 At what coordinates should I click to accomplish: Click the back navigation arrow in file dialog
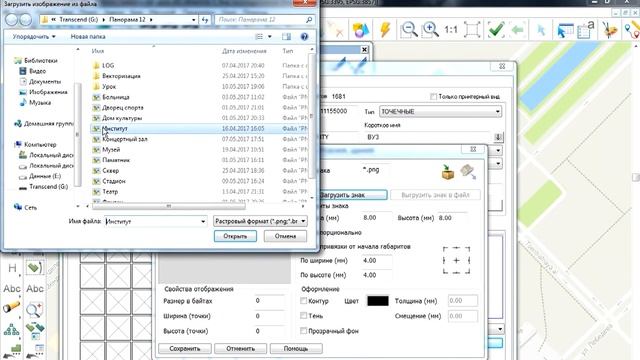(11, 20)
